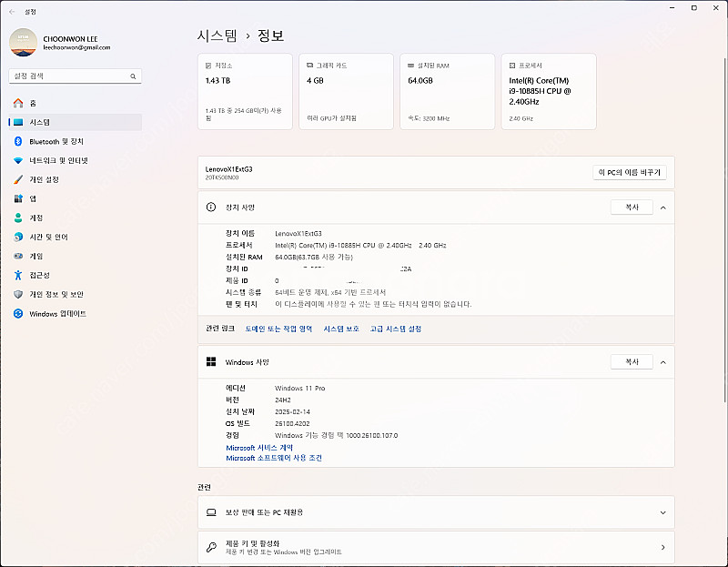Click the settings search input field

click(x=76, y=76)
